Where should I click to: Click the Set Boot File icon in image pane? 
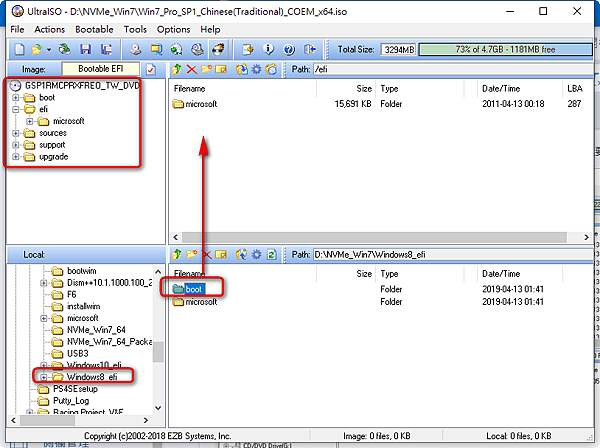pos(271,69)
